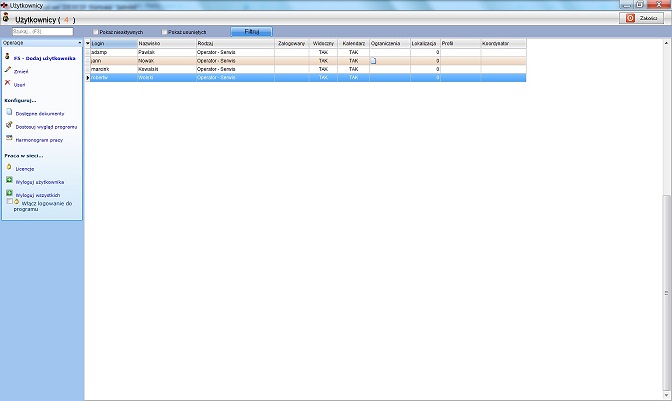The height and width of the screenshot is (401, 672).
Task: Click F5 - Dodaj użytkownika link
Action: point(45,58)
